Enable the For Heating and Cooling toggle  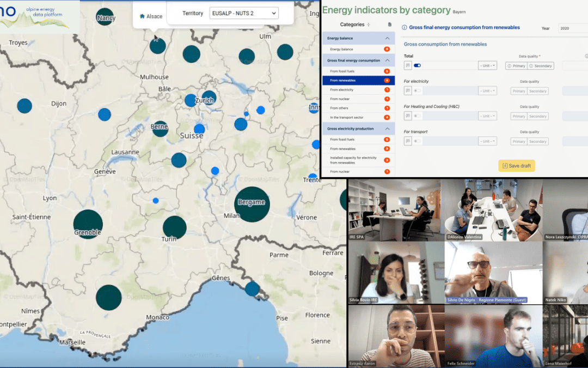point(418,116)
